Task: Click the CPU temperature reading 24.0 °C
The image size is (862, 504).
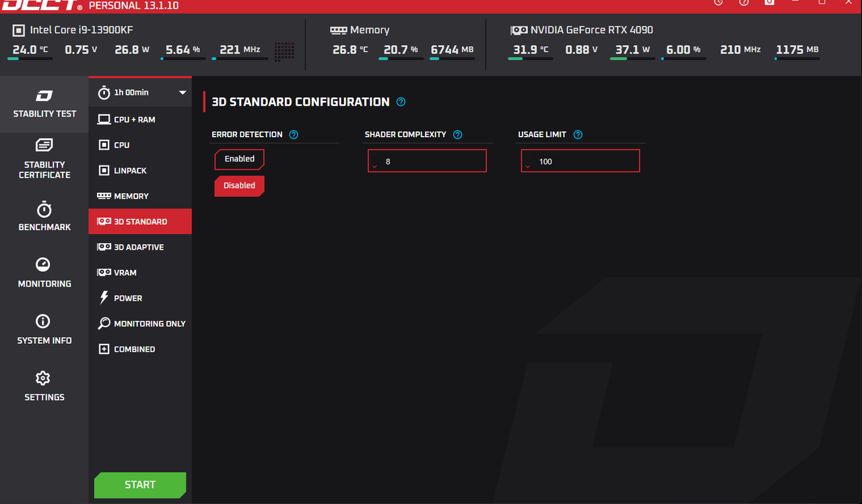Action: point(30,50)
